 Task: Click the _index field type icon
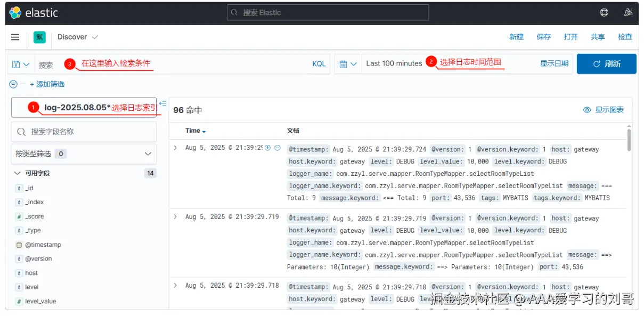click(19, 202)
